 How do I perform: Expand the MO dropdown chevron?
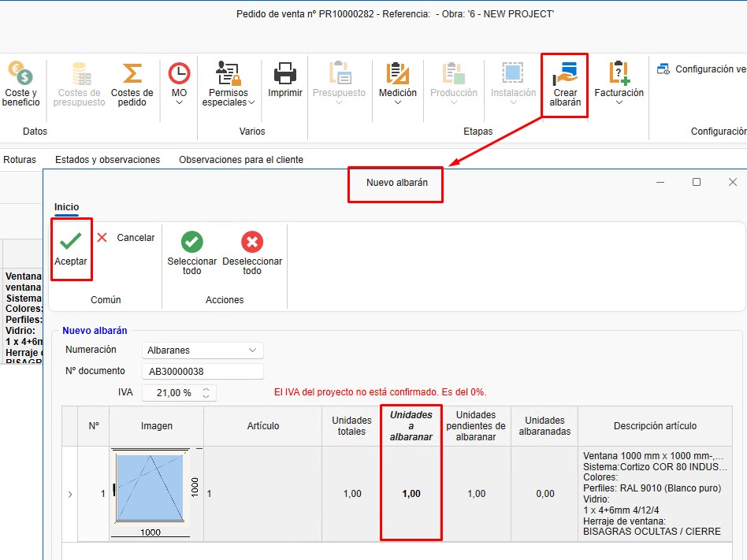[179, 102]
